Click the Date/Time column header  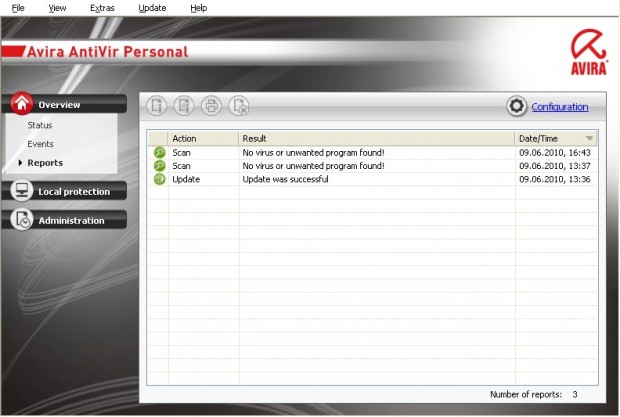tap(556, 138)
